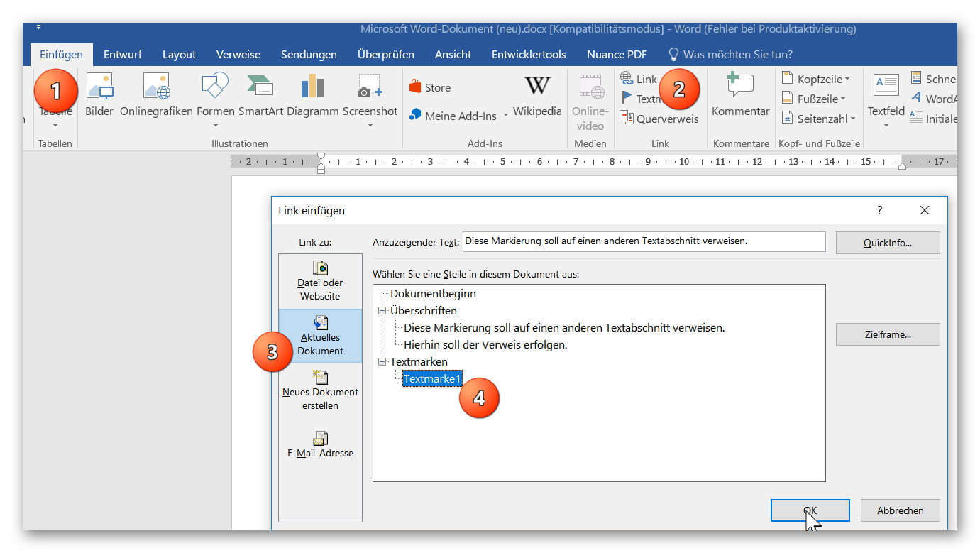This screenshot has height=553, width=980.
Task: Switch to the Einfügen ribbon tab
Action: [61, 54]
